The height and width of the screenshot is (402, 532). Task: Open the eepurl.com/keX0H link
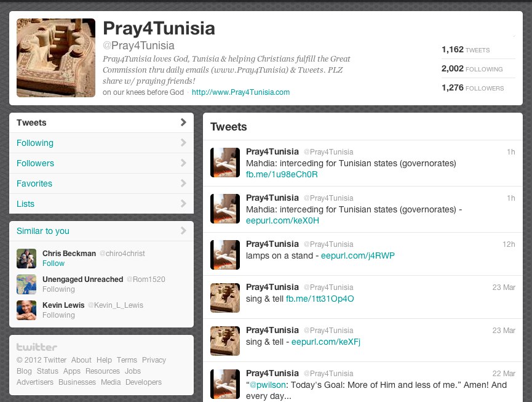(282, 220)
